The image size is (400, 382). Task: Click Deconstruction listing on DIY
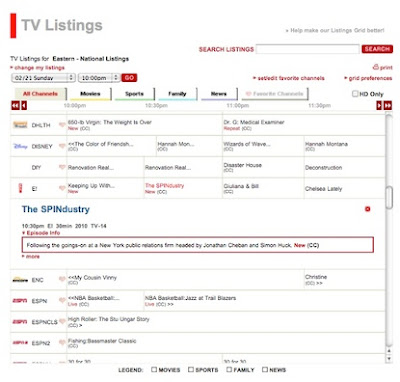pos(323,168)
